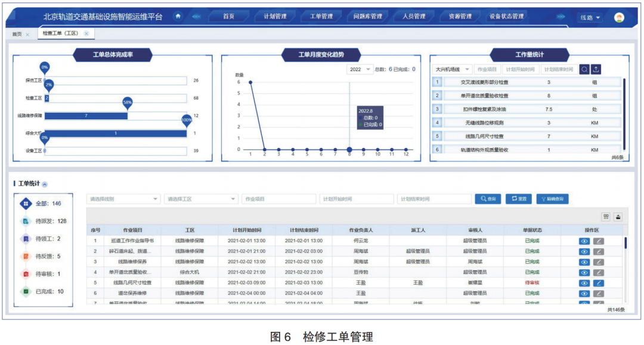This screenshot has width=644, height=345.
Task: Click the home icon in the navigation bar
Action: point(178,16)
